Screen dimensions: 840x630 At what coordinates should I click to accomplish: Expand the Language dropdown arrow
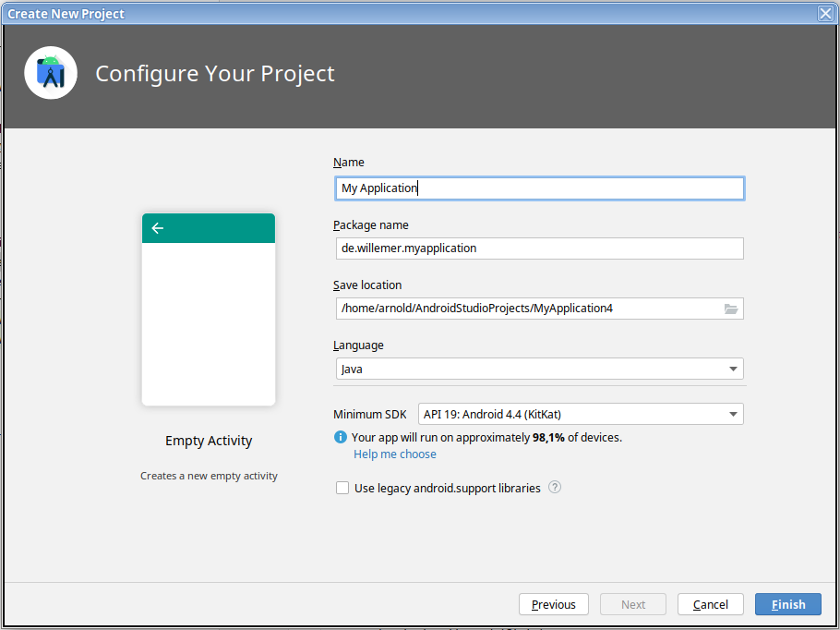733,369
